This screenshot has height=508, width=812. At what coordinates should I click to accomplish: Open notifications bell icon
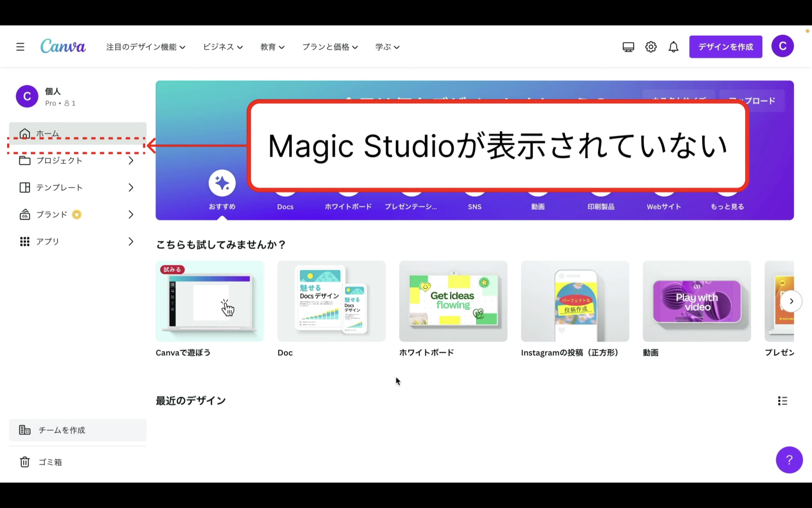coord(673,47)
